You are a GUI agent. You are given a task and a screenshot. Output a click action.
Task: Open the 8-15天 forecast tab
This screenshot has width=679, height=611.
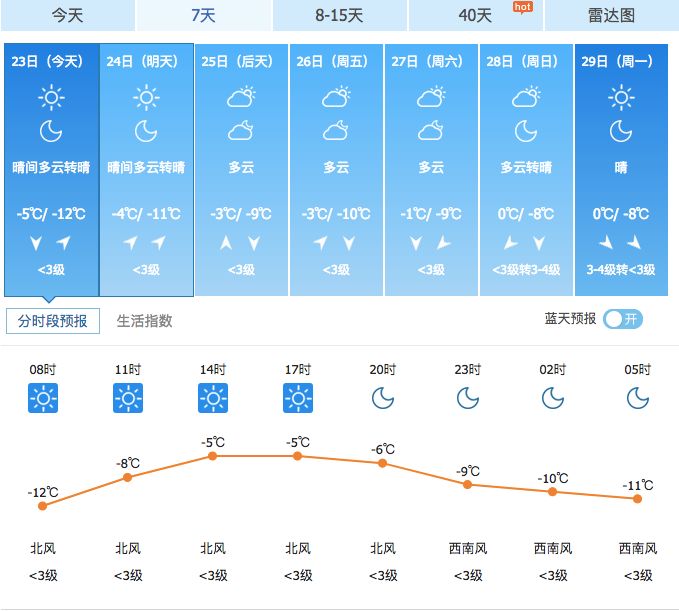click(x=340, y=16)
